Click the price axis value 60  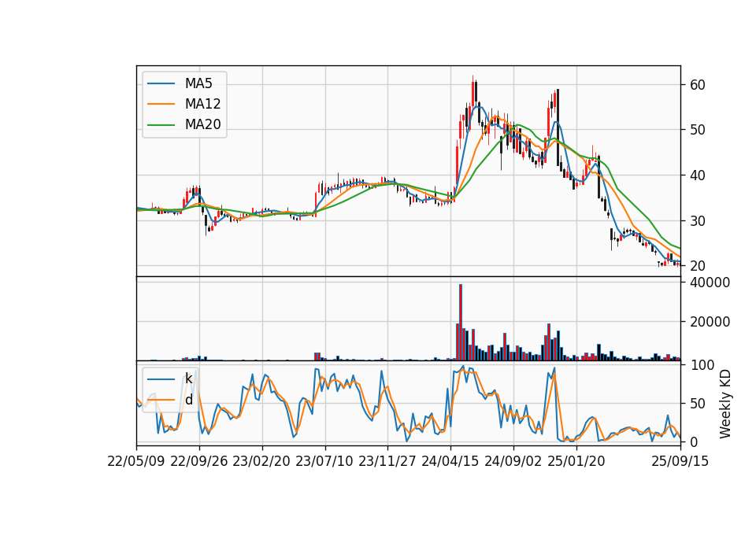(697, 85)
